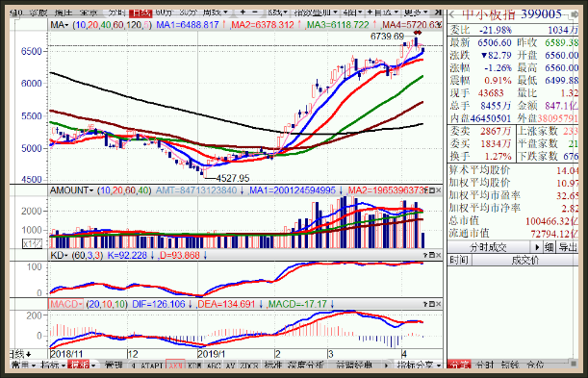Click the DIF=126.106 value in MACD header
The image size is (588, 378).
[x=159, y=304]
